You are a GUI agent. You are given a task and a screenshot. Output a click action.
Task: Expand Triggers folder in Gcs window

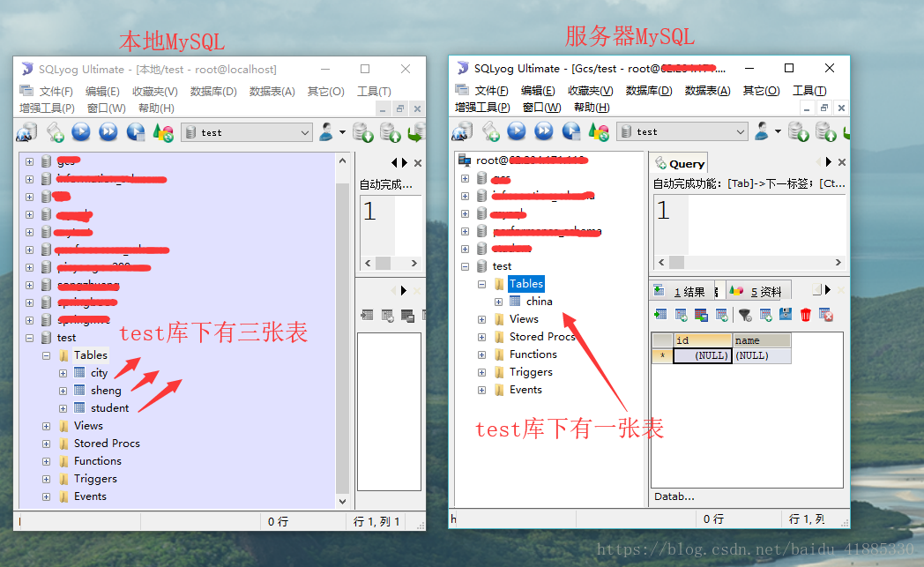click(481, 373)
